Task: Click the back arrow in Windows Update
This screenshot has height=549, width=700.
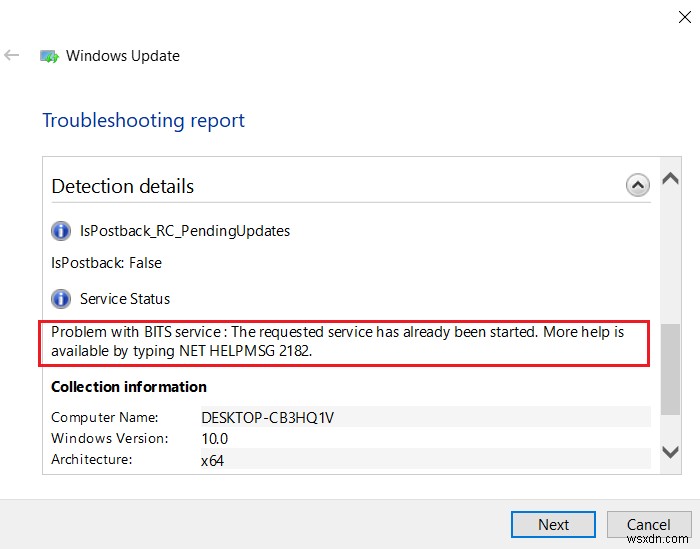Action: click(x=11, y=55)
